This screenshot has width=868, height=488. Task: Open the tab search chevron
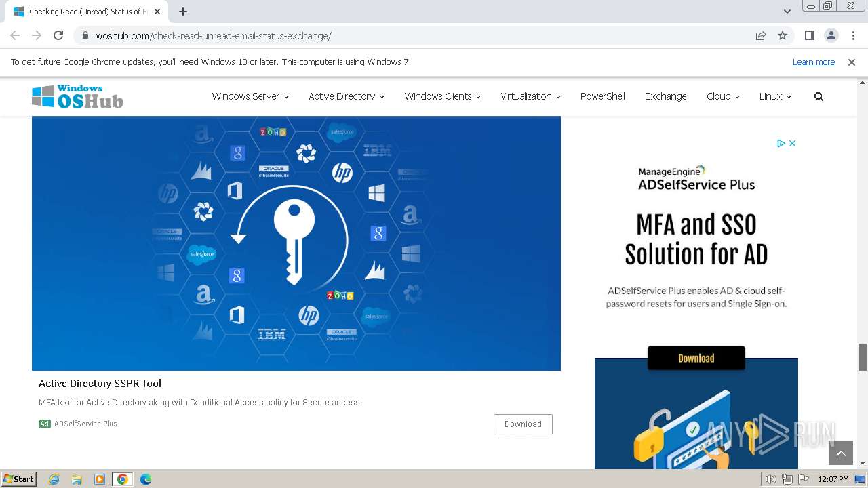(787, 12)
